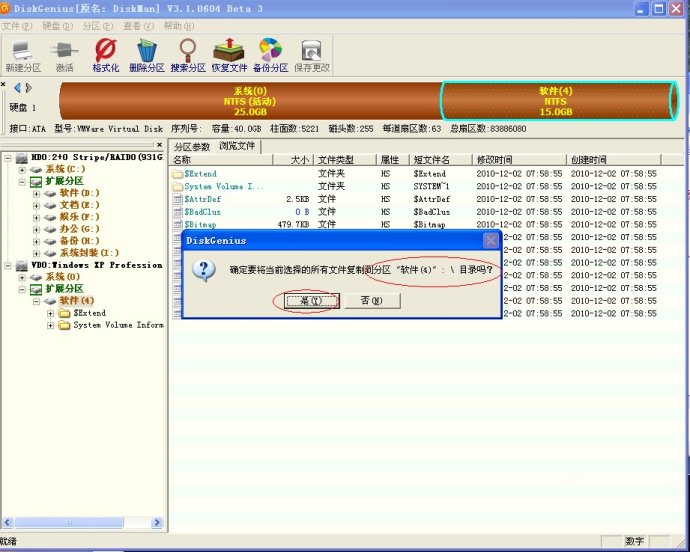The height and width of the screenshot is (552, 690).
Task: Click the 新建分区 new partition toolbar icon
Action: pos(23,56)
